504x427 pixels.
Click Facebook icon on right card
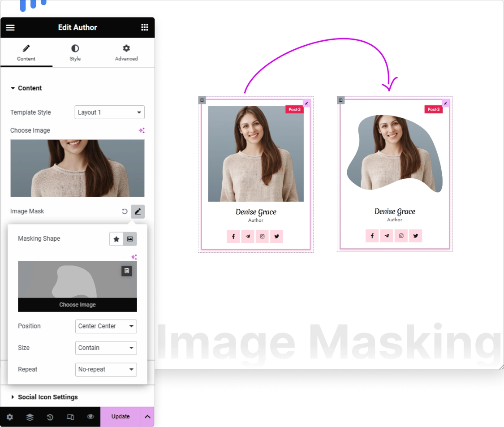click(372, 236)
